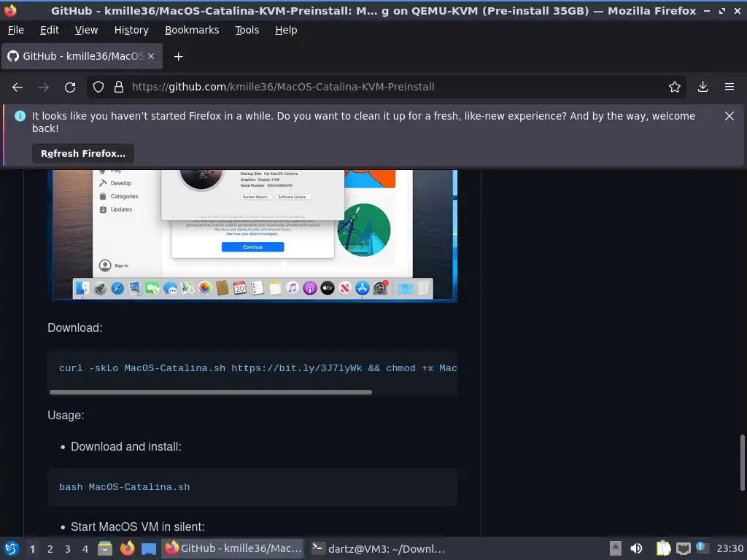Reload the current GitHub page
The height and width of the screenshot is (560, 747).
(70, 87)
